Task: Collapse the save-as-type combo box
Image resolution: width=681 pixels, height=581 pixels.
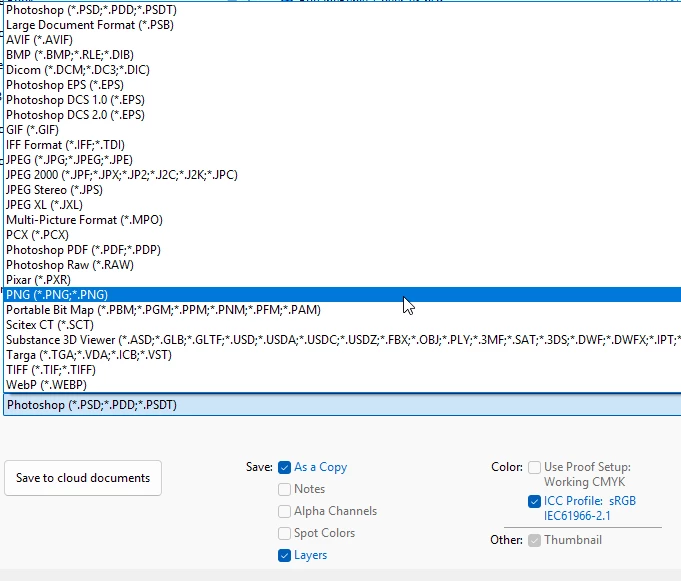Action: [x=342, y=405]
